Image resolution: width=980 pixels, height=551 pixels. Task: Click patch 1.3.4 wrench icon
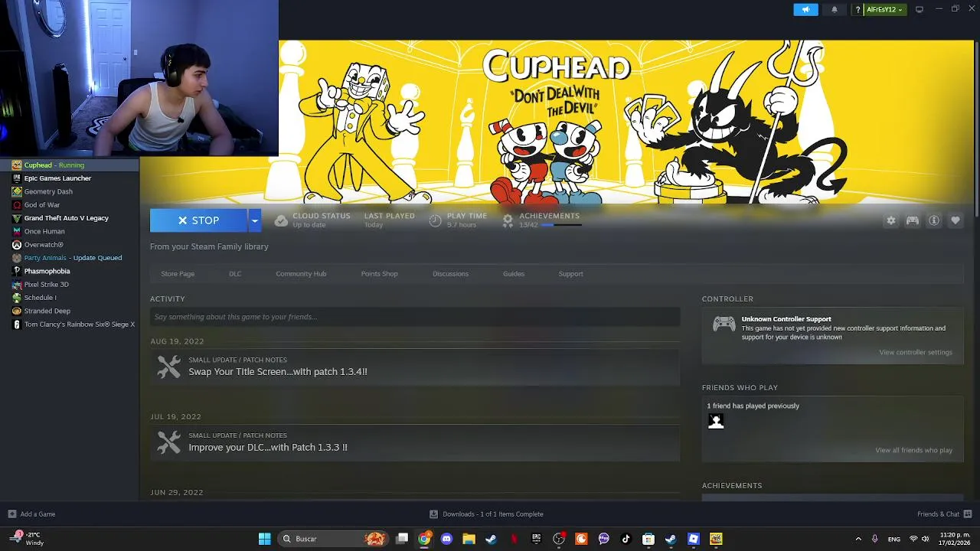coord(169,367)
